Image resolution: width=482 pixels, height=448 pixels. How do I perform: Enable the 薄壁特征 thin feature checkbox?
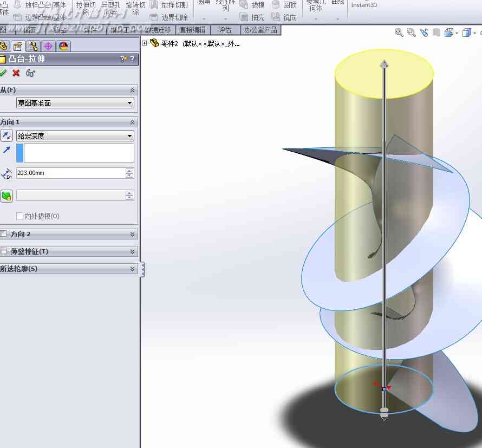[3, 251]
